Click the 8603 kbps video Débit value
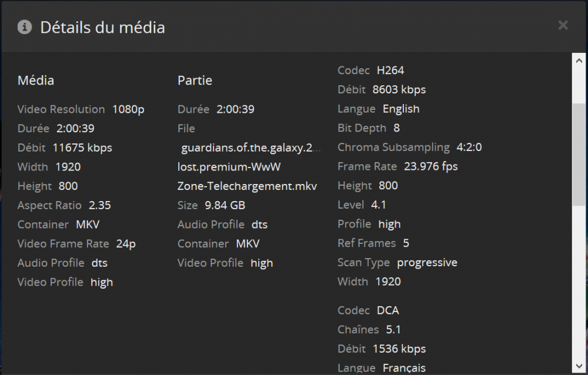This screenshot has height=375, width=588. [399, 90]
